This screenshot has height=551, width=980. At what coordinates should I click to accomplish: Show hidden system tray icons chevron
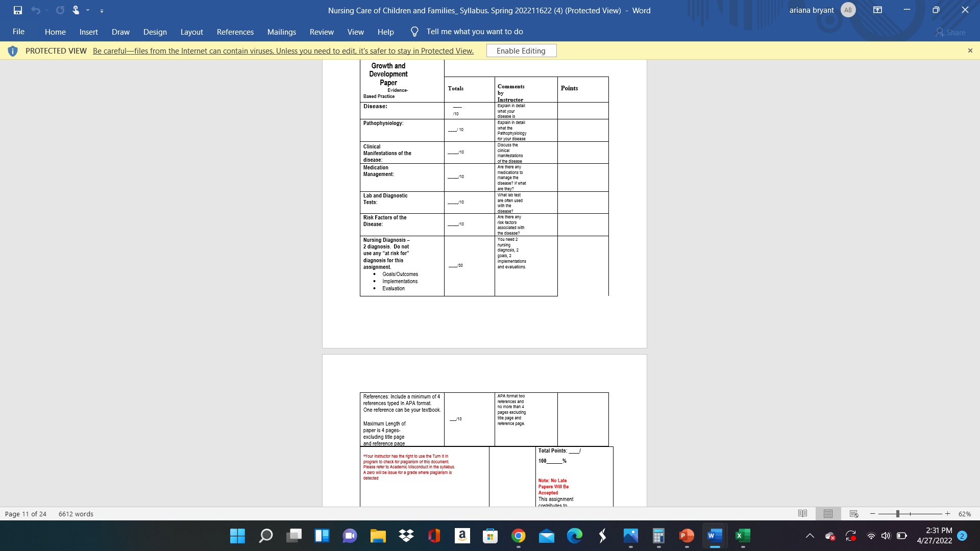tap(810, 536)
